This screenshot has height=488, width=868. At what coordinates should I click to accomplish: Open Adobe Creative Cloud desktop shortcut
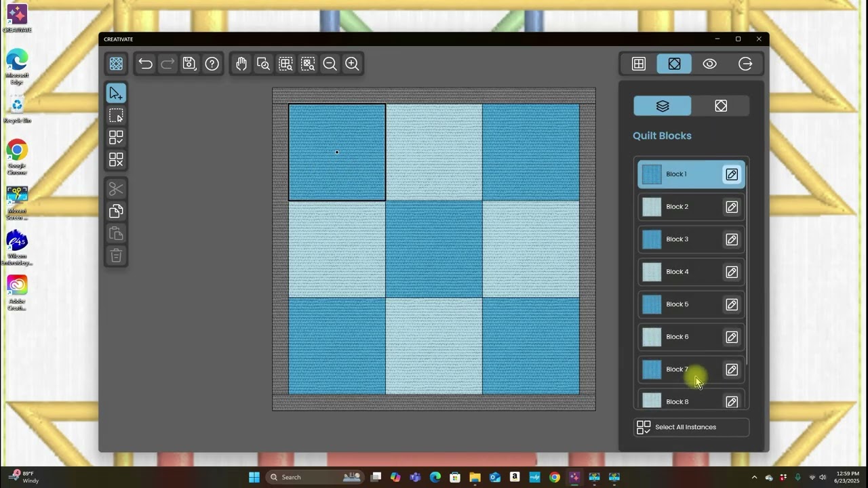coord(17,293)
